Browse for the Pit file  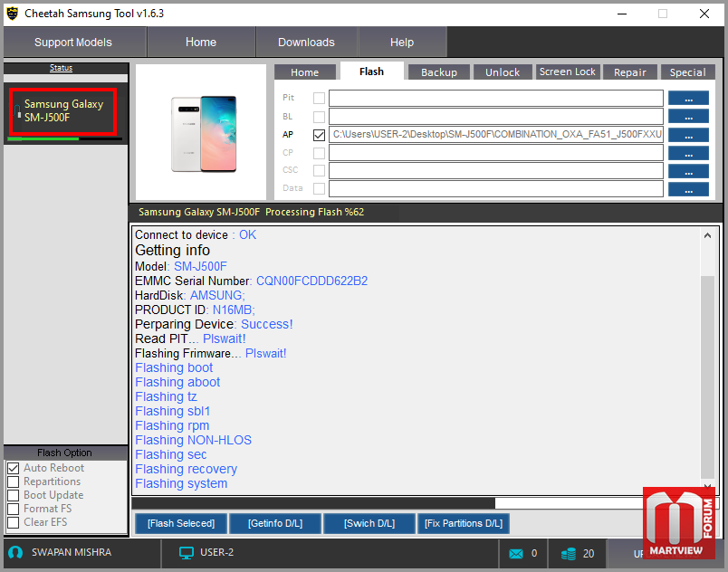click(x=688, y=99)
